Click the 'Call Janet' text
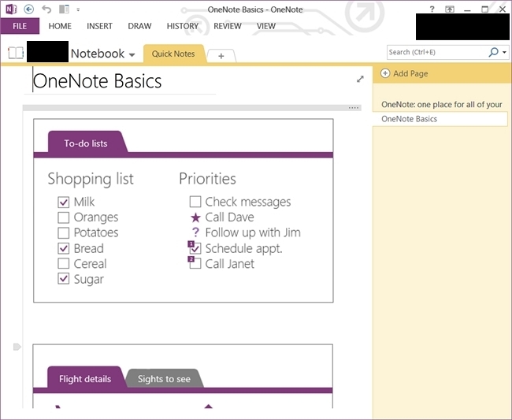The width and height of the screenshot is (512, 420). click(x=230, y=264)
